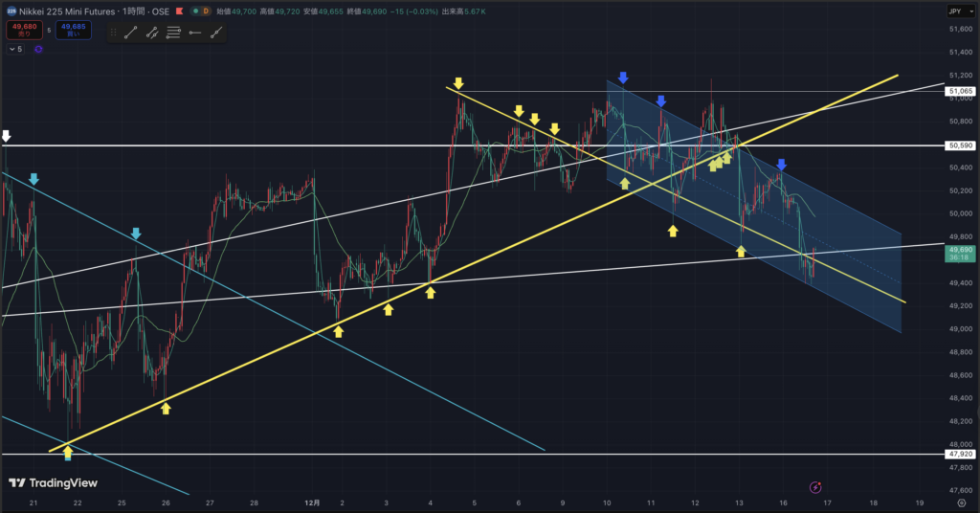
Task: Select the 51,065 price label on axis
Action: pos(959,92)
